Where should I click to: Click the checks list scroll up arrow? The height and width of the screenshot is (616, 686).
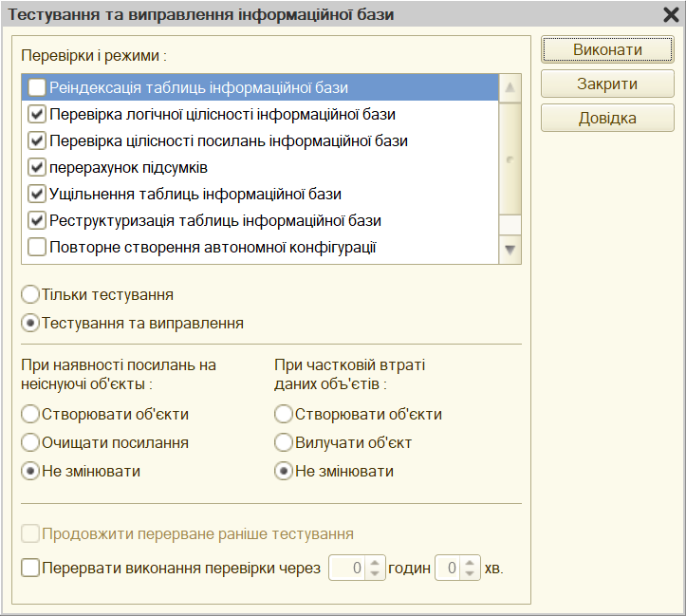point(510,88)
